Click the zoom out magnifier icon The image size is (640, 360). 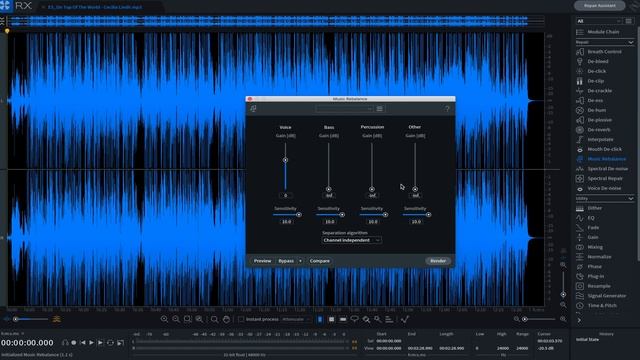(x=176, y=320)
